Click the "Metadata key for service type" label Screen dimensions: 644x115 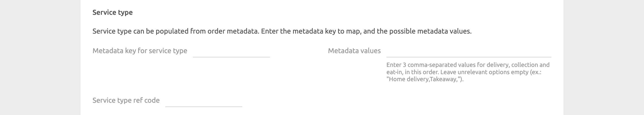(140, 51)
